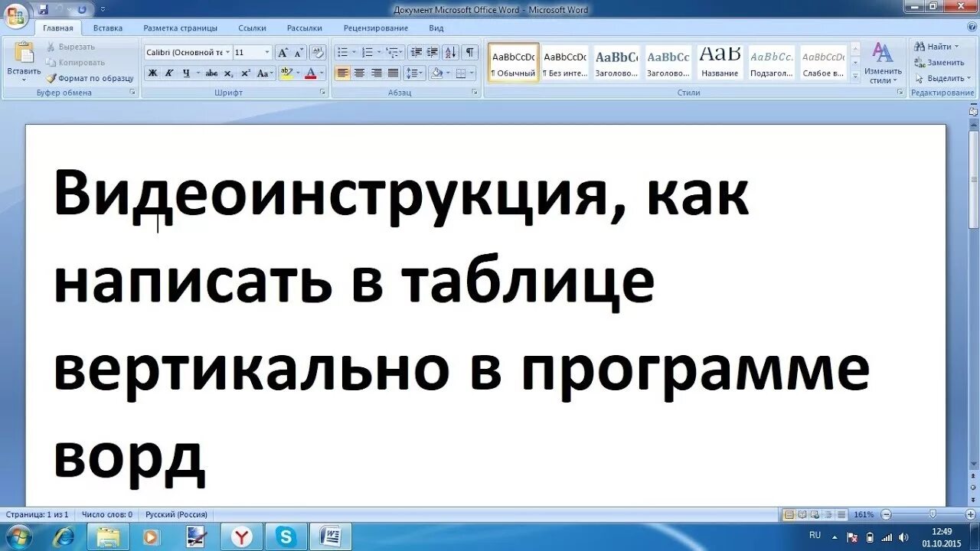980x551 pixels.
Task: Increase paragraph indent
Action: (x=433, y=53)
